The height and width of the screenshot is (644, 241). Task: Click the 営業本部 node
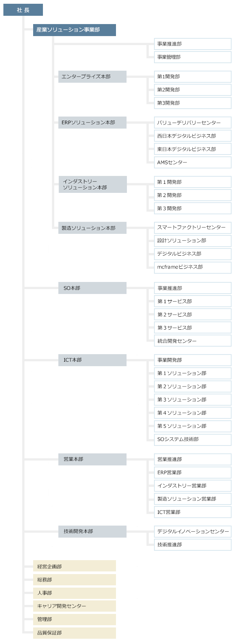pyautogui.click(x=92, y=459)
